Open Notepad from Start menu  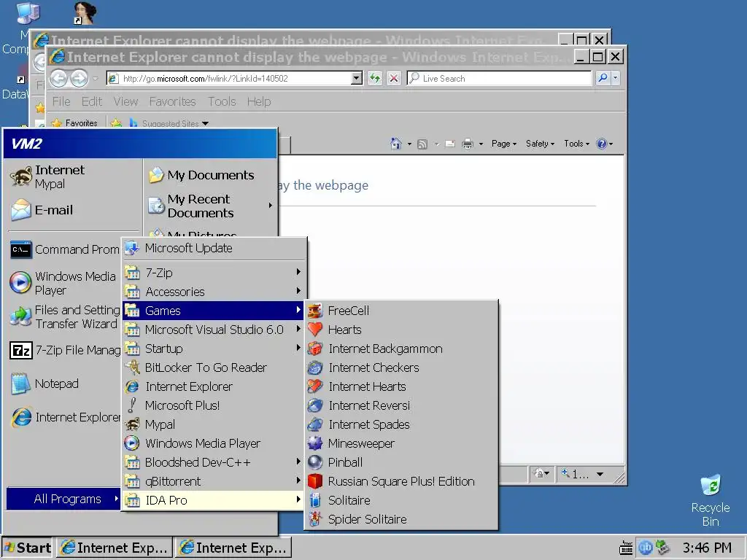pyautogui.click(x=65, y=384)
